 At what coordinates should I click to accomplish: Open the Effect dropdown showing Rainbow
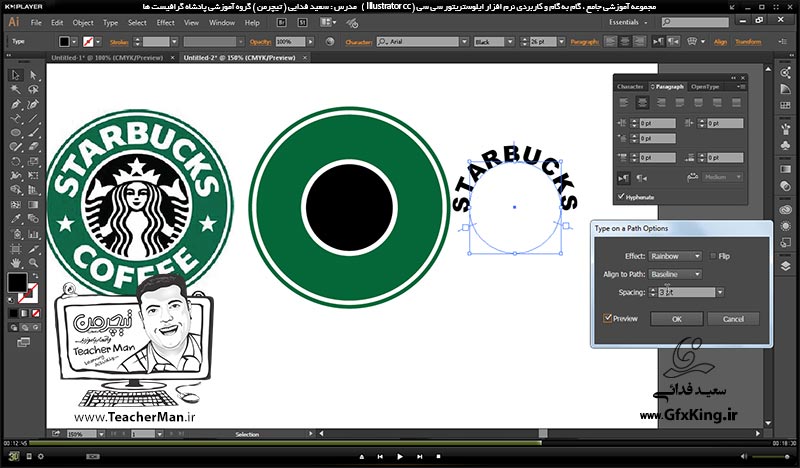[676, 256]
